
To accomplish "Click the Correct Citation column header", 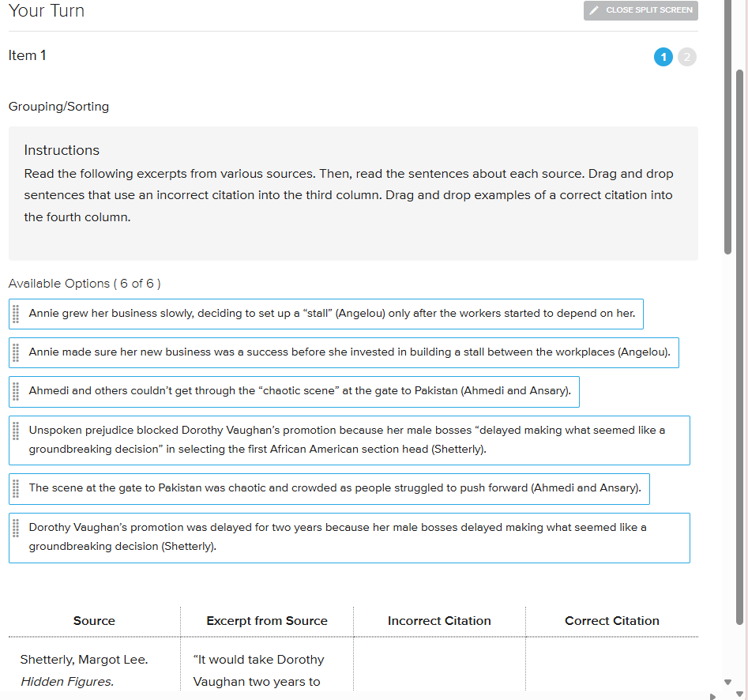I will coord(612,621).
